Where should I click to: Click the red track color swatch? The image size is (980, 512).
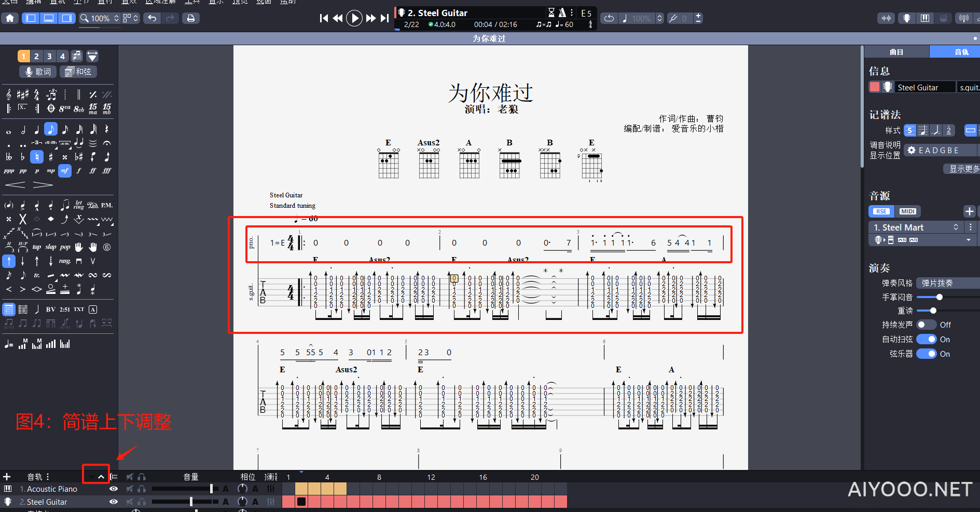pyautogui.click(x=875, y=87)
